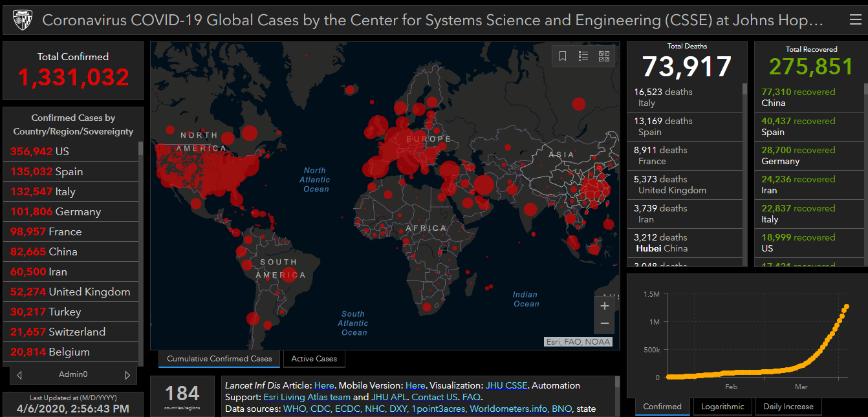Screen dimensions: 868x417
Task: Select Iran in confirmed cases list
Action: tap(71, 272)
